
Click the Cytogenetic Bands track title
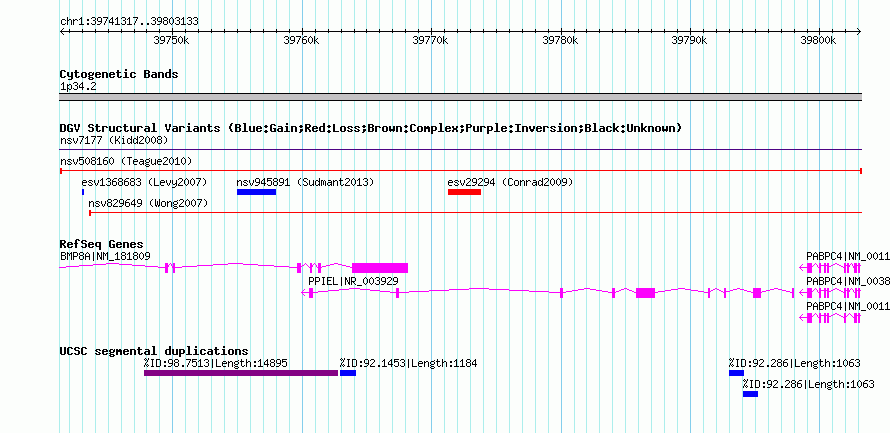coord(119,74)
